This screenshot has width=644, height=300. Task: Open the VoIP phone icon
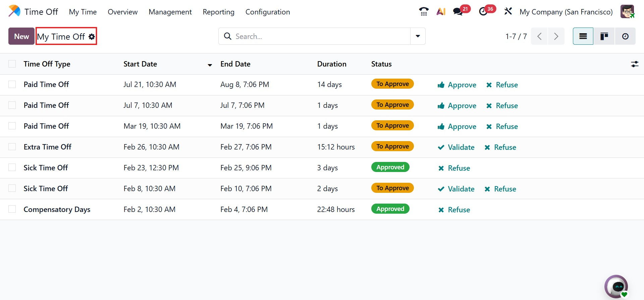(x=424, y=12)
